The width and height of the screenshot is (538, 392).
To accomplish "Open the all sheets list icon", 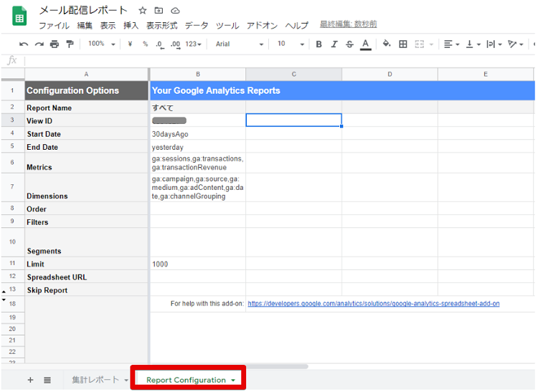I will click(x=47, y=380).
